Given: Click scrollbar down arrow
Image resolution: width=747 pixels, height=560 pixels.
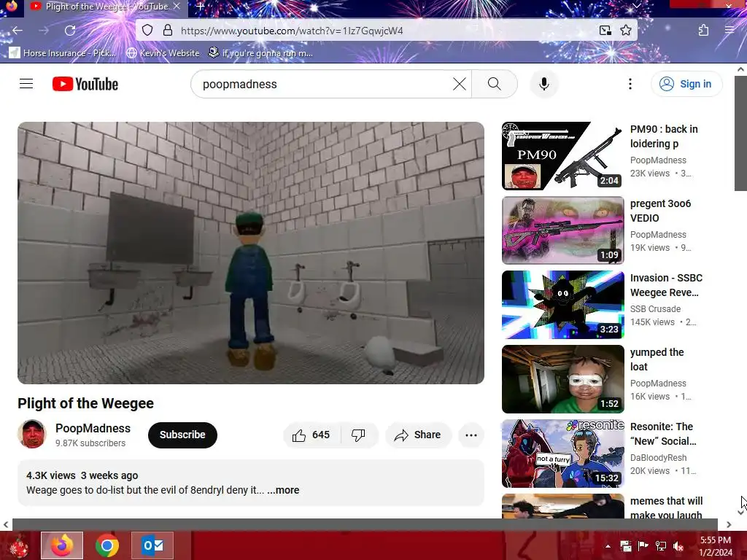Looking at the screenshot, I should (740, 512).
